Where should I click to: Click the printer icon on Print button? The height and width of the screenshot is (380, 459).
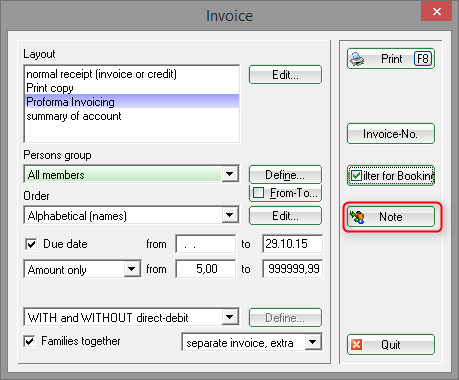pyautogui.click(x=357, y=59)
